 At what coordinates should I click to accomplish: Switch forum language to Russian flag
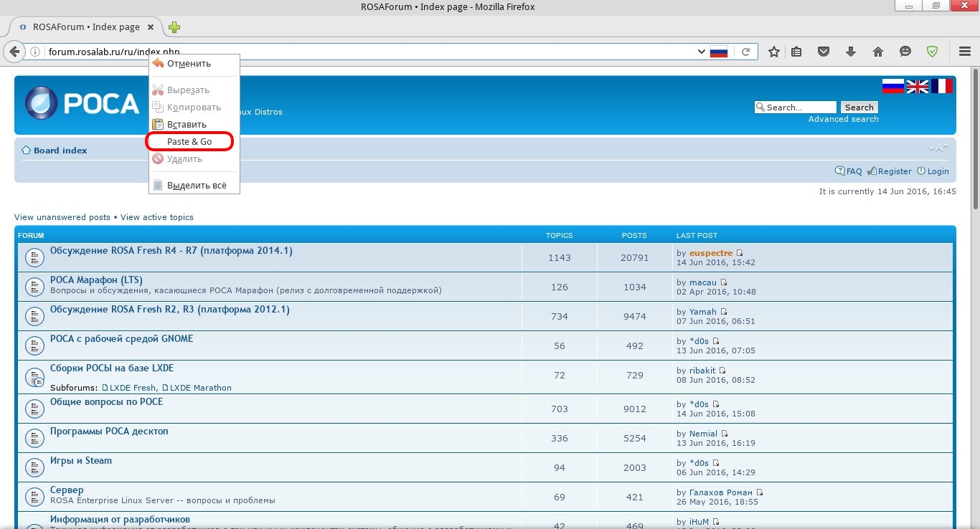tap(892, 86)
